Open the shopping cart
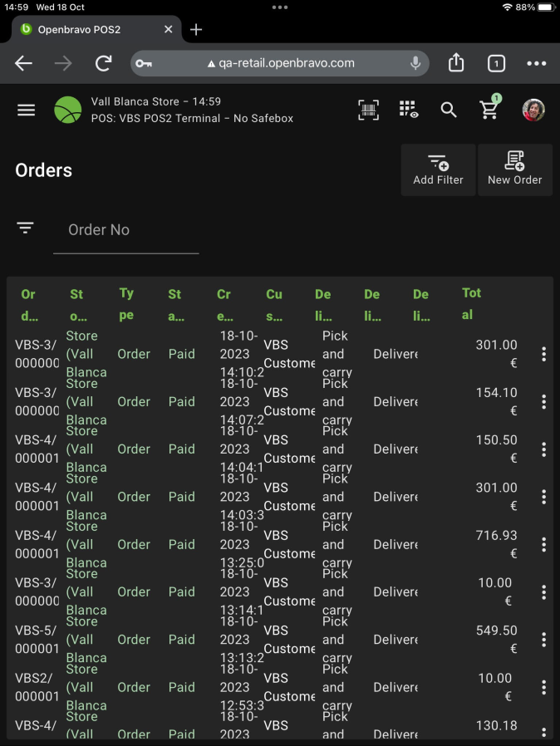The image size is (560, 746). pyautogui.click(x=489, y=110)
